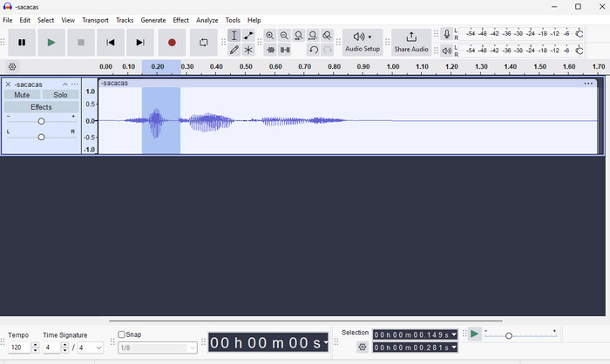Open the track panel three-dot menu

[x=75, y=84]
